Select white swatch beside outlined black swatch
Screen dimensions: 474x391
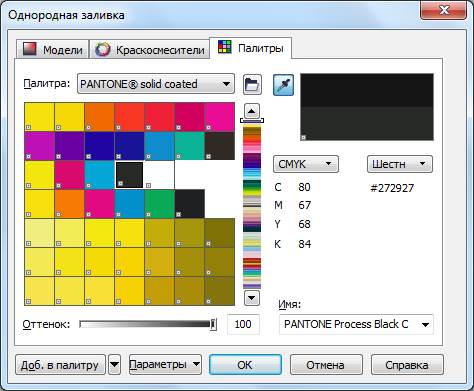(x=159, y=175)
